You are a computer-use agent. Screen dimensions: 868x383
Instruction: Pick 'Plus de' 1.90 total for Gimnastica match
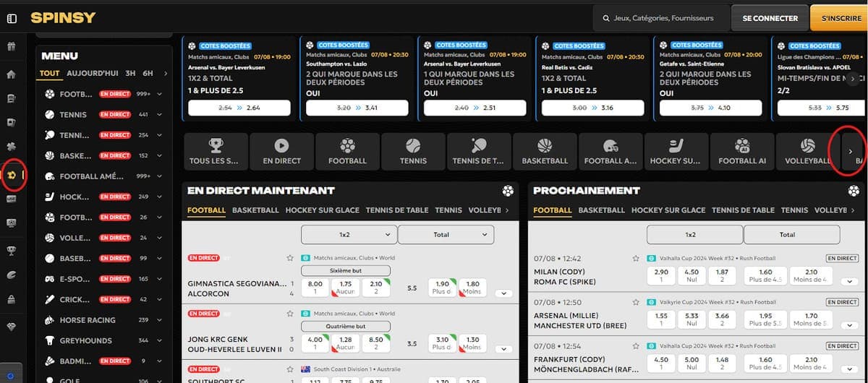point(443,288)
